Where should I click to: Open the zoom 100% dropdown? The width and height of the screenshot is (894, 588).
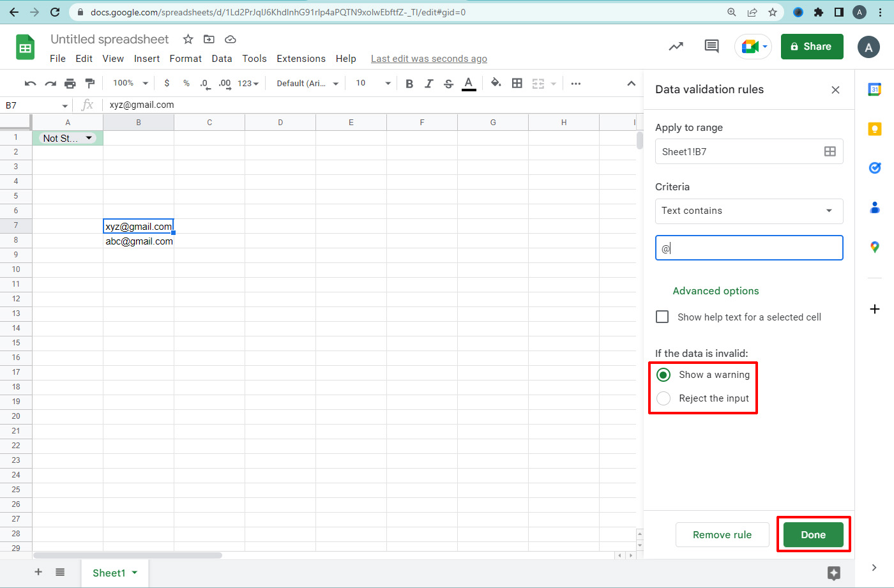tap(130, 84)
